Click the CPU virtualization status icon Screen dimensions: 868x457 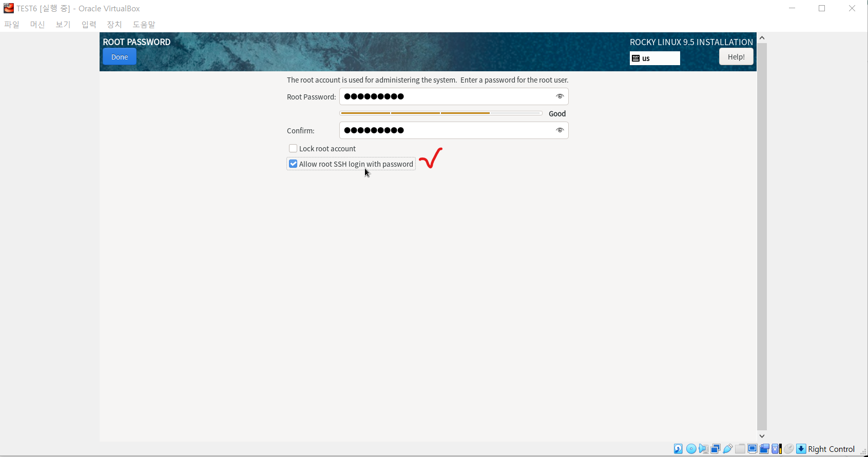coord(777,449)
